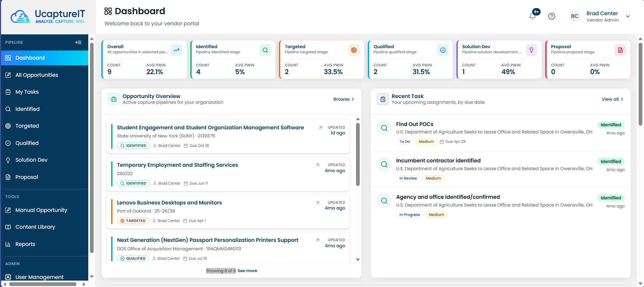Click Medium priority chip on Find Out POCs
The image size is (644, 287).
coord(426,141)
